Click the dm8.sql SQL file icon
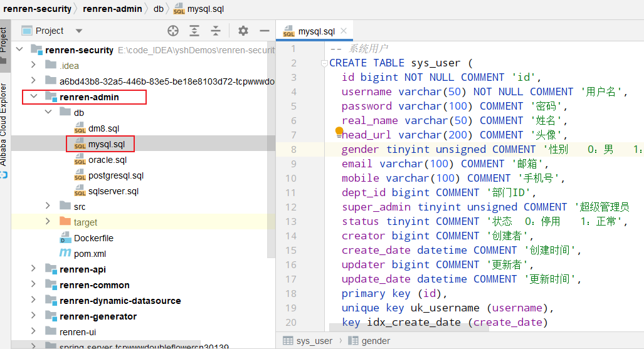Image resolution: width=644 pixels, height=349 pixels. pyautogui.click(x=80, y=128)
